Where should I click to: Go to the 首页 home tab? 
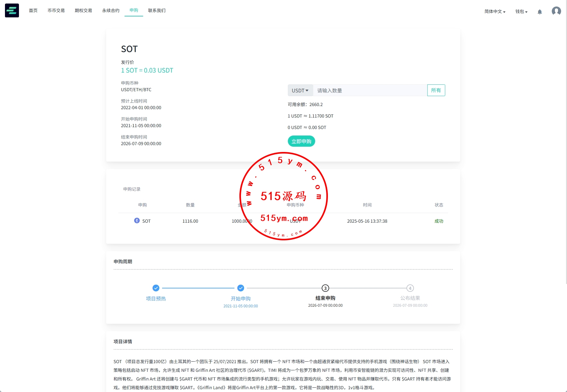[33, 11]
